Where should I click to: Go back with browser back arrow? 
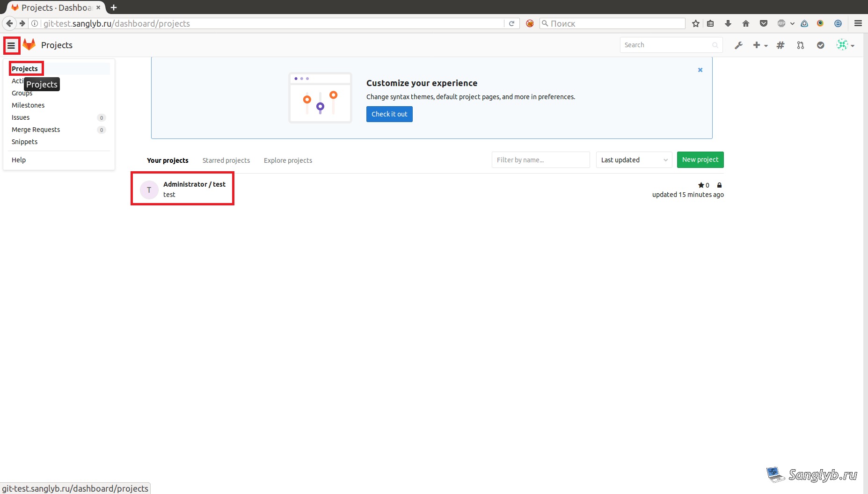pos(9,23)
